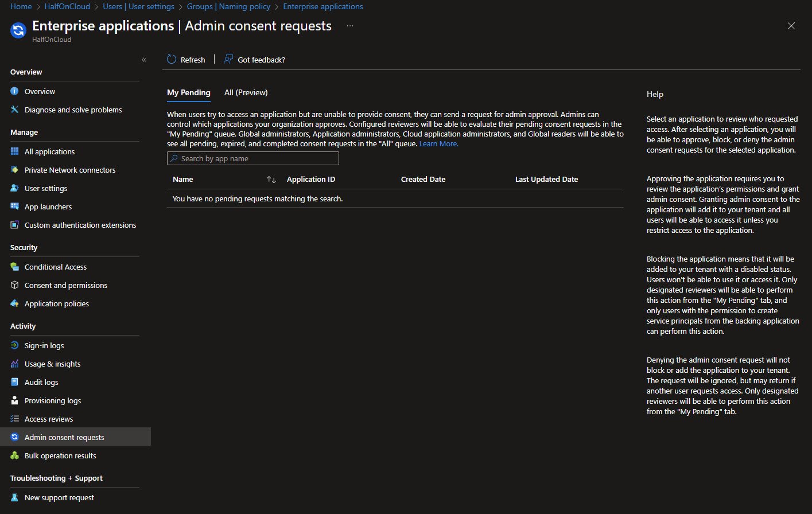Click the Usage & insights chart icon
Viewport: 812px width, 514px height.
coord(15,364)
